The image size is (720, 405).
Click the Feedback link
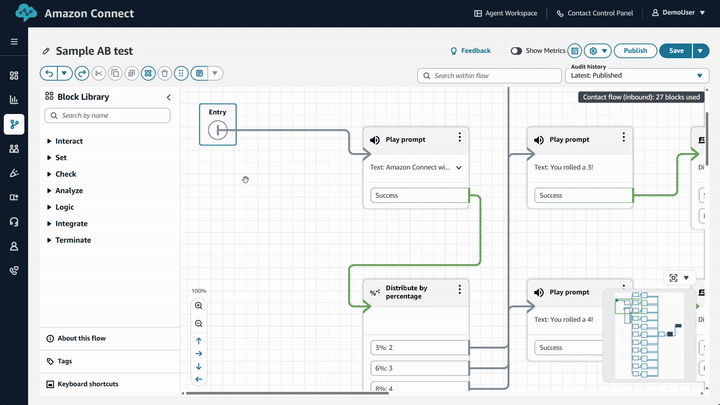(470, 50)
